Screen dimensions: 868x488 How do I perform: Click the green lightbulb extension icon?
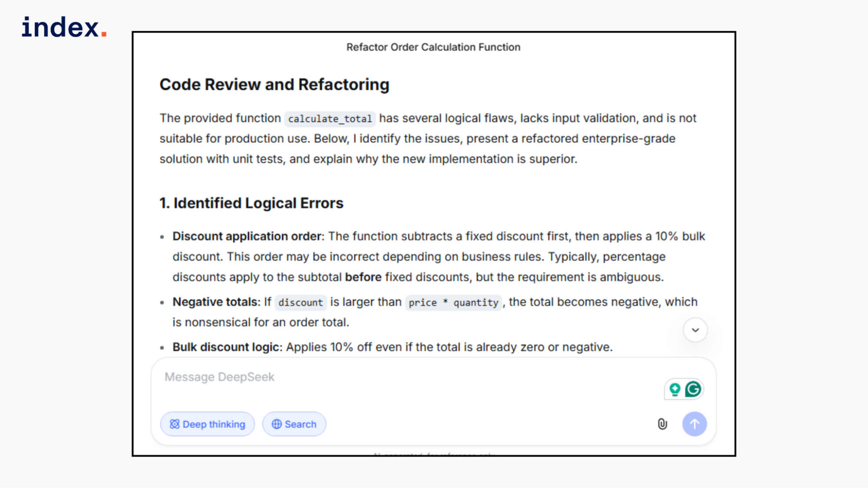click(675, 389)
